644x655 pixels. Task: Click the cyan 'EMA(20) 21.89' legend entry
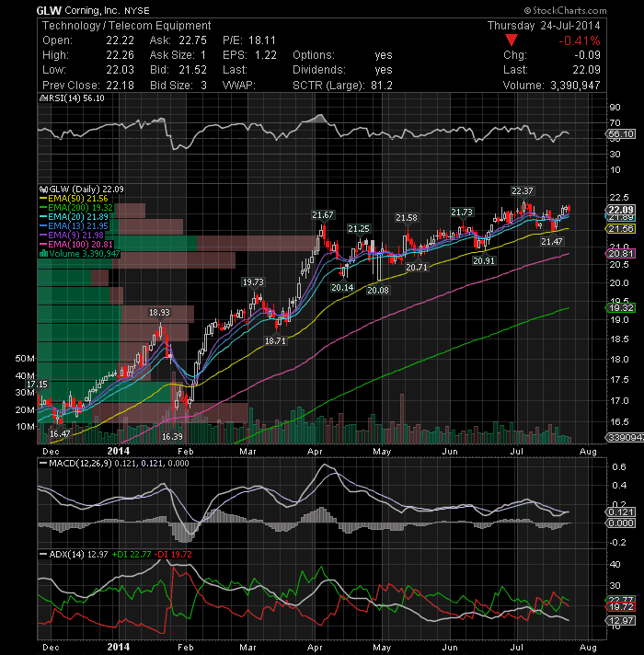click(x=74, y=217)
